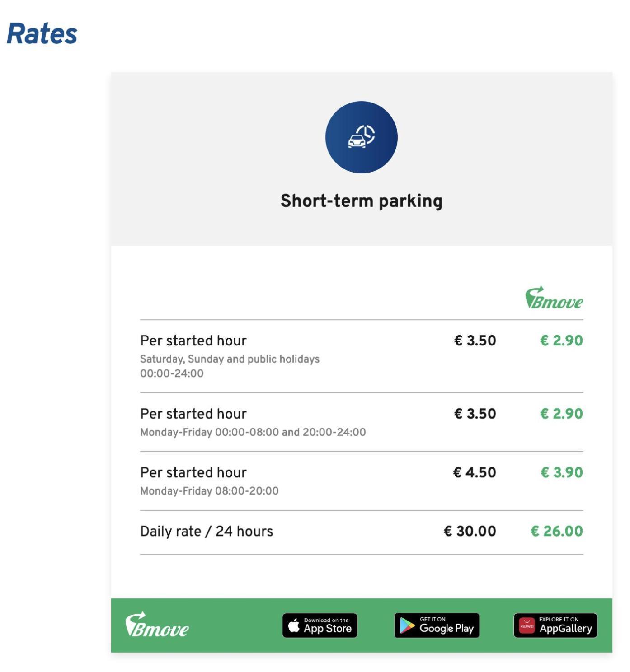The width and height of the screenshot is (630, 672).
Task: Click the € 2.90 weekend Bmove price
Action: (562, 341)
